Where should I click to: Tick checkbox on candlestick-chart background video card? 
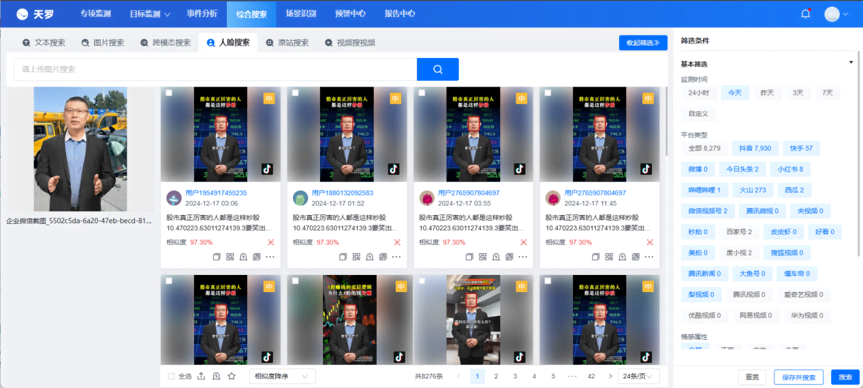[x=296, y=281]
